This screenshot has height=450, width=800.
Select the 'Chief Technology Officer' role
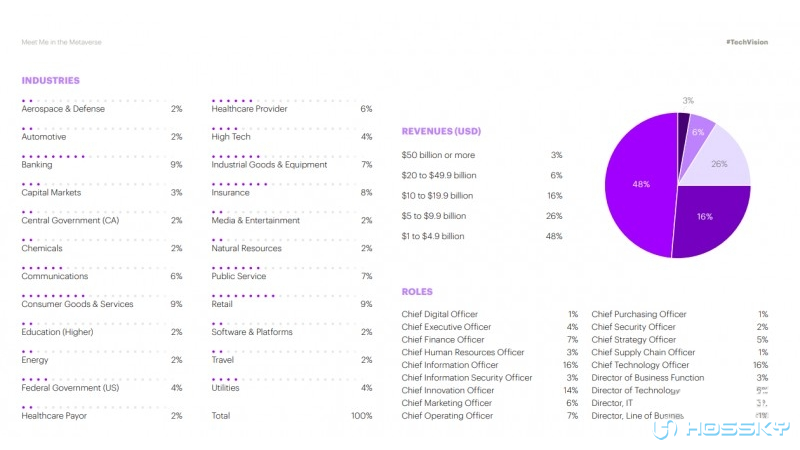tap(640, 365)
